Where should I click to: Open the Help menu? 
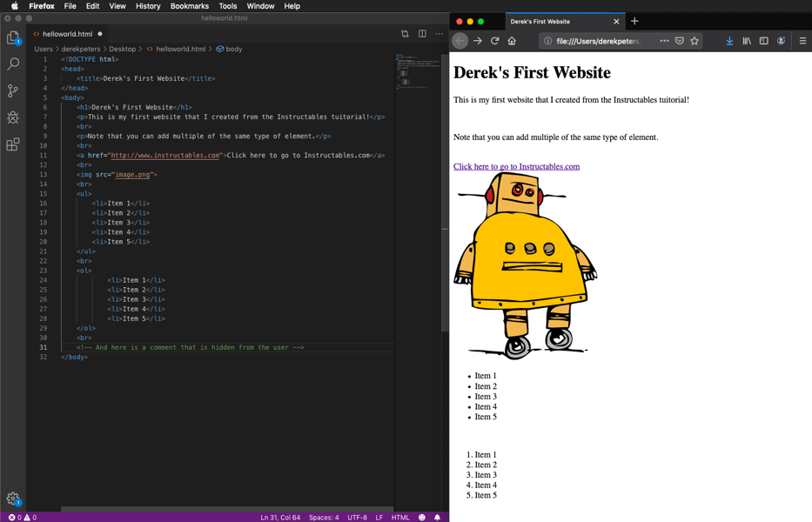[292, 6]
